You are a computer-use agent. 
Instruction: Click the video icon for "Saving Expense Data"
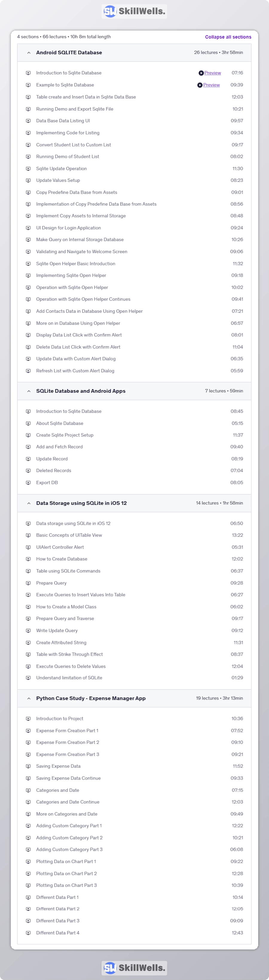tap(28, 766)
